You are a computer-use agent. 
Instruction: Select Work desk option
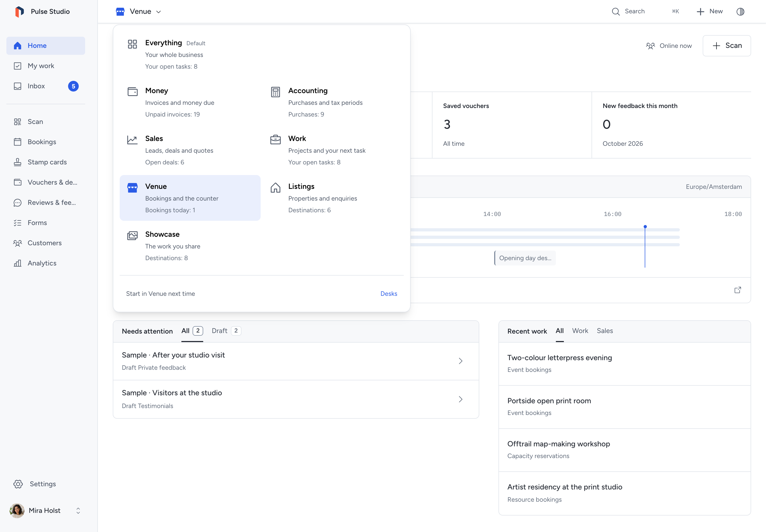tap(333, 150)
